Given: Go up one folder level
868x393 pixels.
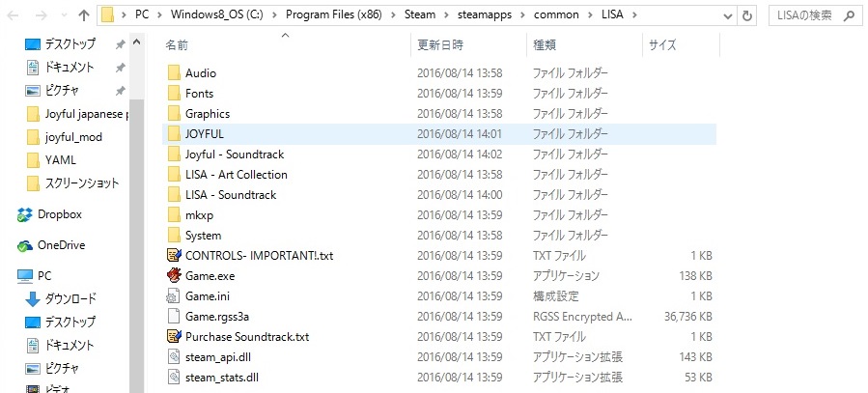Looking at the screenshot, I should [x=84, y=15].
